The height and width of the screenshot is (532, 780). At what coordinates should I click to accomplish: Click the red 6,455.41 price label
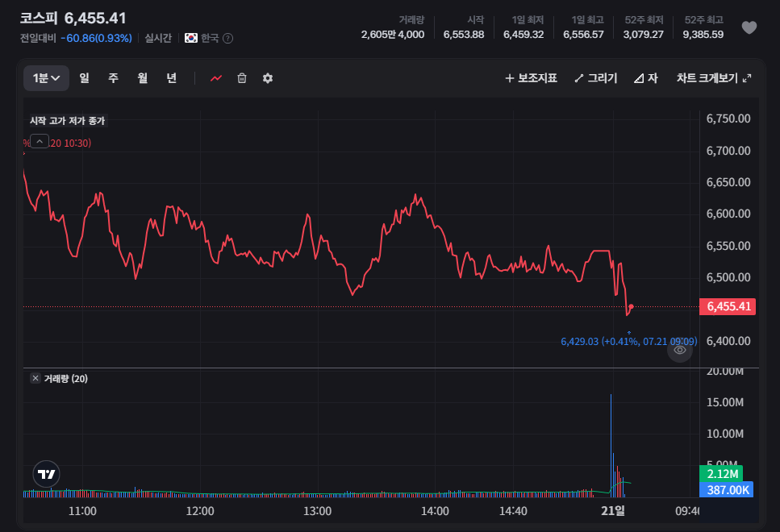[728, 306]
